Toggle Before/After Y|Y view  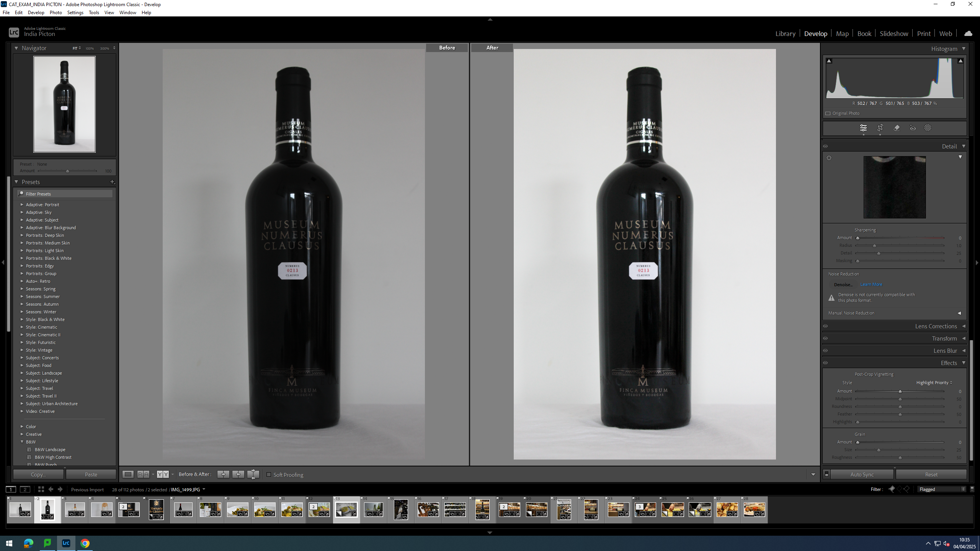[x=163, y=474]
